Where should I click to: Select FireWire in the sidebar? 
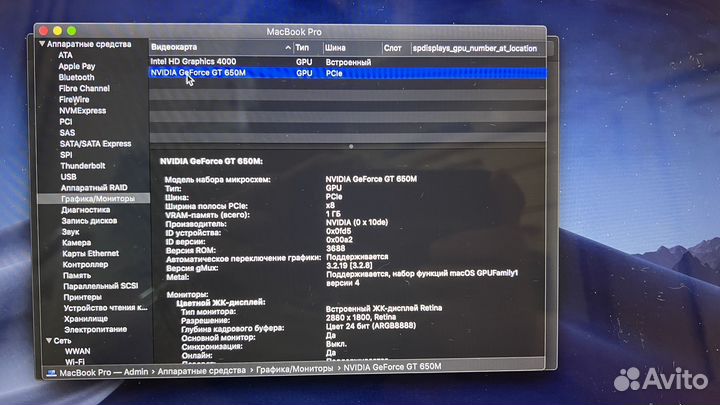(74, 99)
